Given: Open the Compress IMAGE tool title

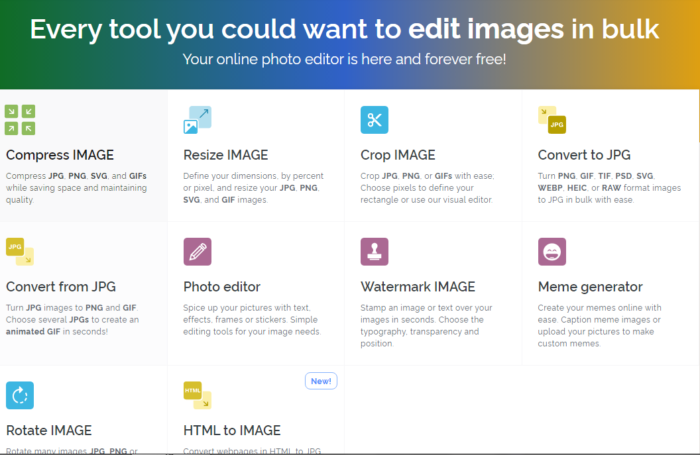Looking at the screenshot, I should [x=60, y=155].
